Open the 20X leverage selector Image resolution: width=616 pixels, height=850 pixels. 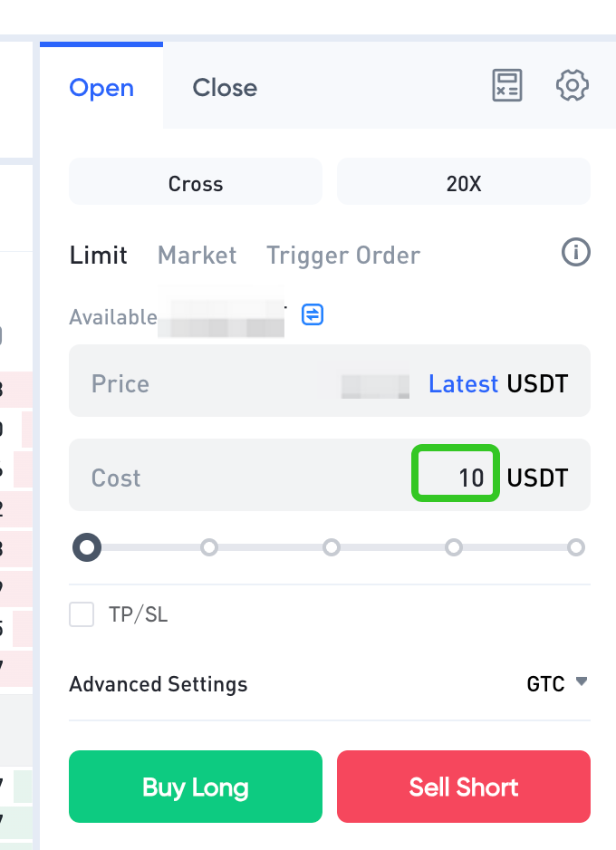point(464,183)
